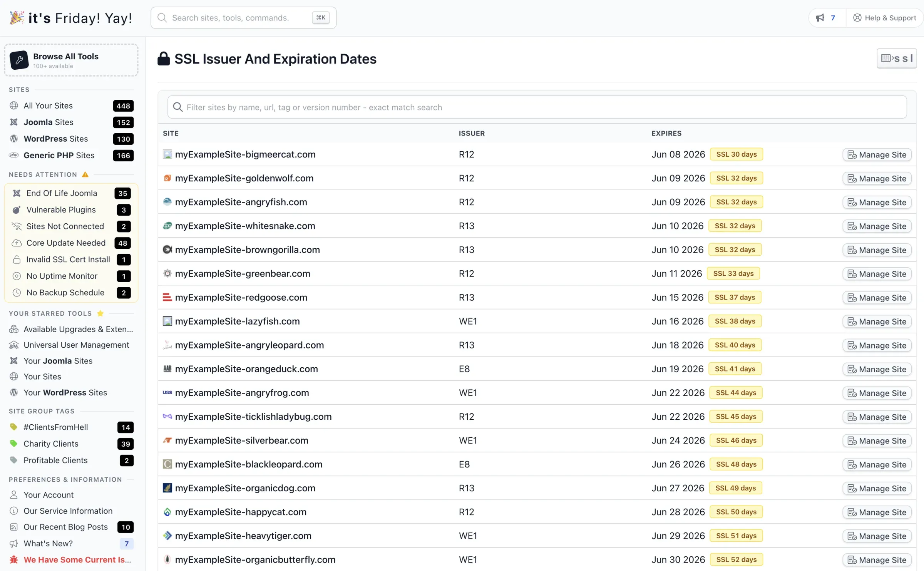Click the Help & Support lifebuoy icon
Viewport: 924px width, 571px height.
(857, 18)
